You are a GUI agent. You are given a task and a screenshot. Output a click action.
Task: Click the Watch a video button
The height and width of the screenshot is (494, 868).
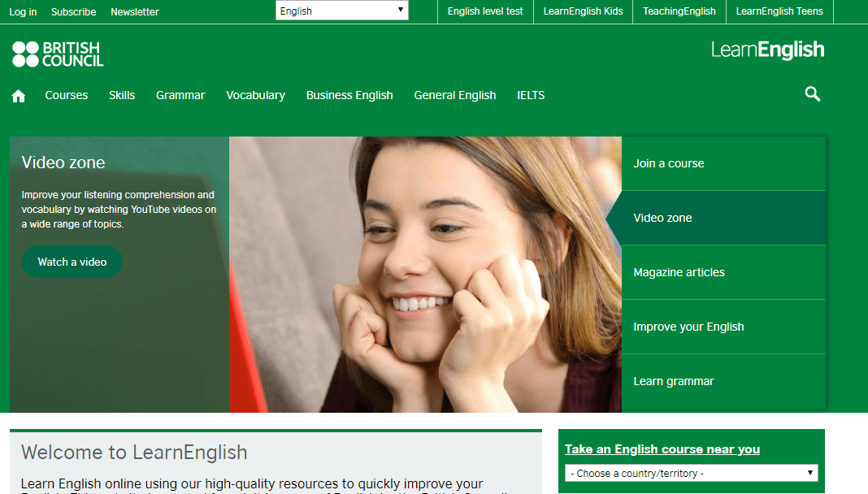pyautogui.click(x=72, y=262)
